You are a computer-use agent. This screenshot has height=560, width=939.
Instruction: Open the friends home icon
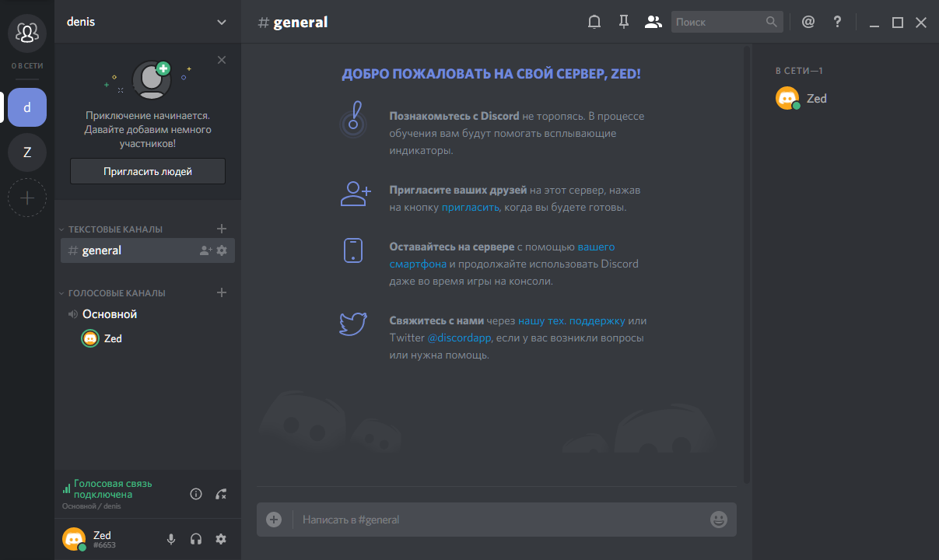(27, 33)
